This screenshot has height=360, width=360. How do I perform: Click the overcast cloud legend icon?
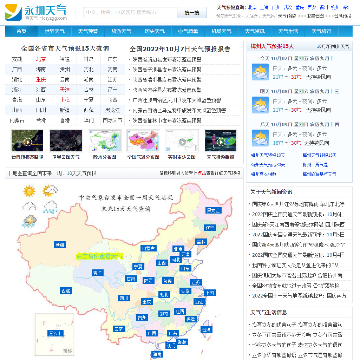(29, 206)
